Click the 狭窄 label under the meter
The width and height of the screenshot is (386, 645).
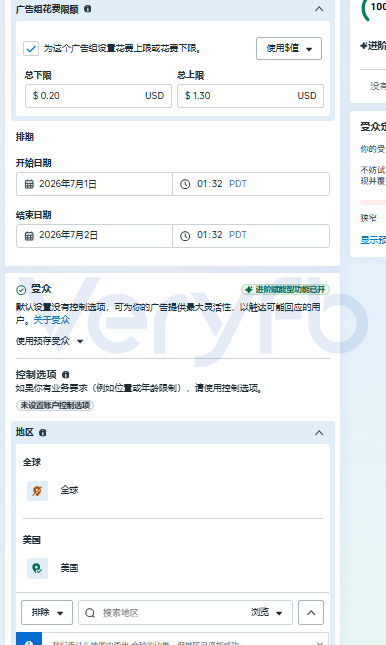click(368, 218)
